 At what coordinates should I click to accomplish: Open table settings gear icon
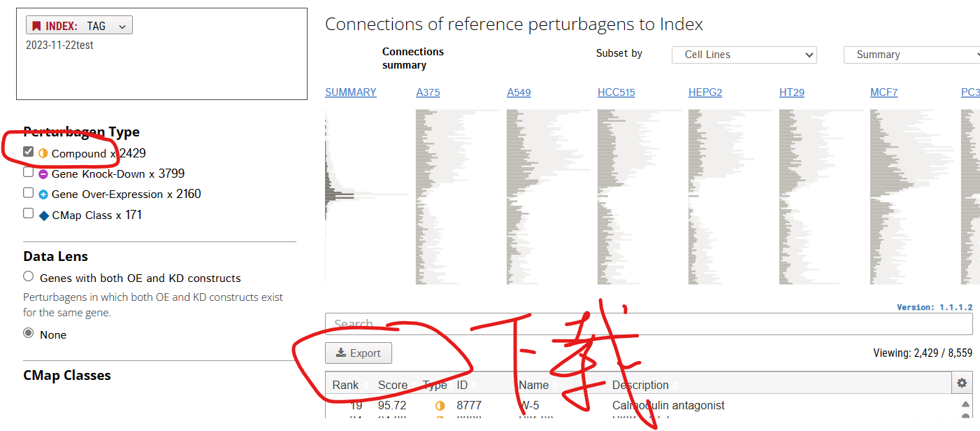[x=962, y=383]
